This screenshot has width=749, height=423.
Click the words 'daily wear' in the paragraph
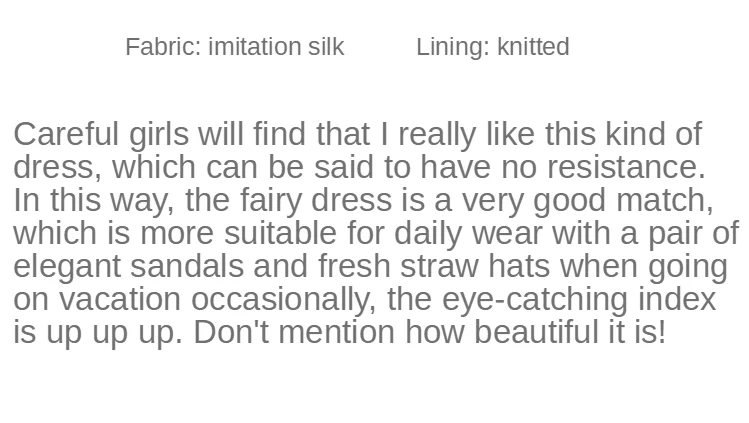click(x=469, y=233)
